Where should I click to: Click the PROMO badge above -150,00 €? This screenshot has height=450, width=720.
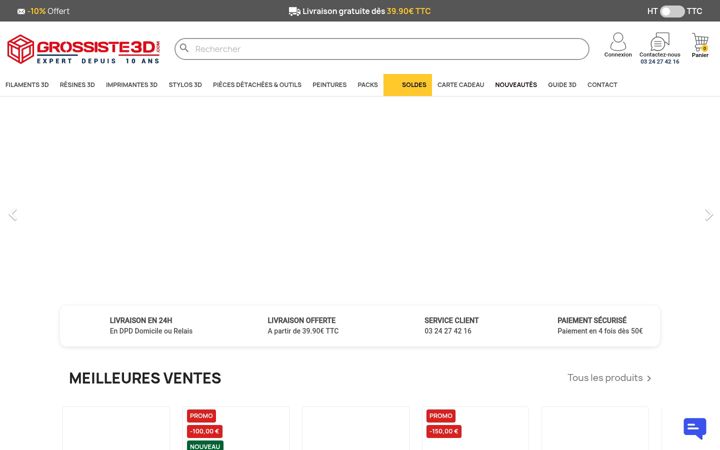pos(441,416)
